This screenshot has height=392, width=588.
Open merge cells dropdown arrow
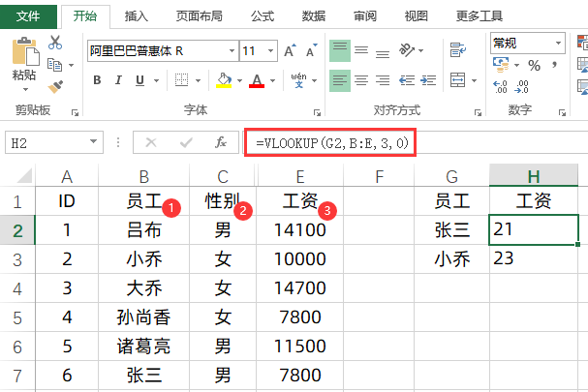click(x=474, y=80)
